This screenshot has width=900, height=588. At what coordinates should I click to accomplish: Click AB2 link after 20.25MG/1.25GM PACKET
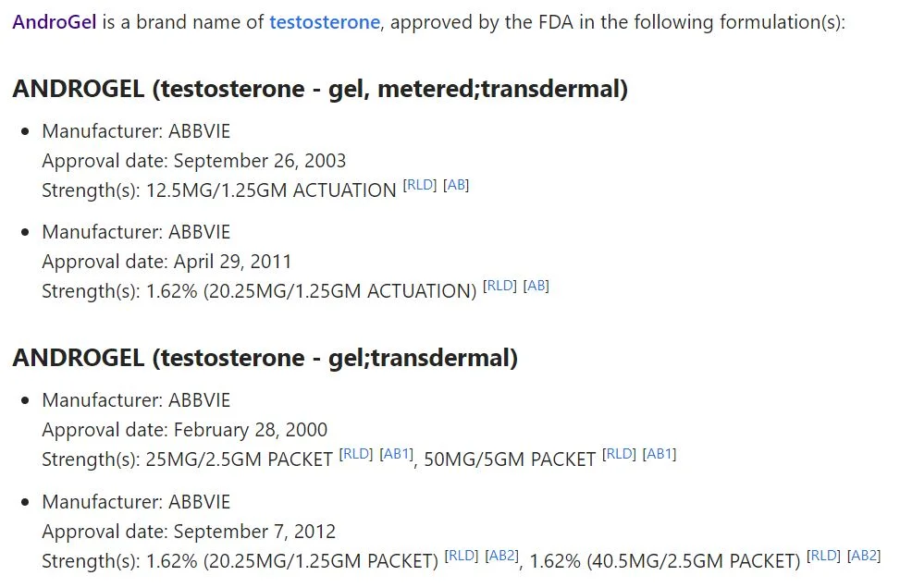(502, 556)
